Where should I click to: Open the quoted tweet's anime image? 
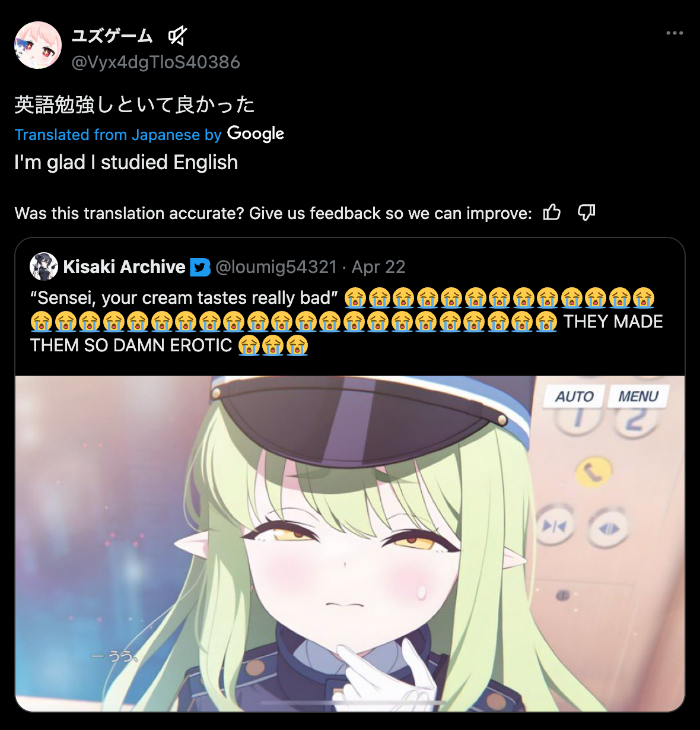pyautogui.click(x=350, y=543)
